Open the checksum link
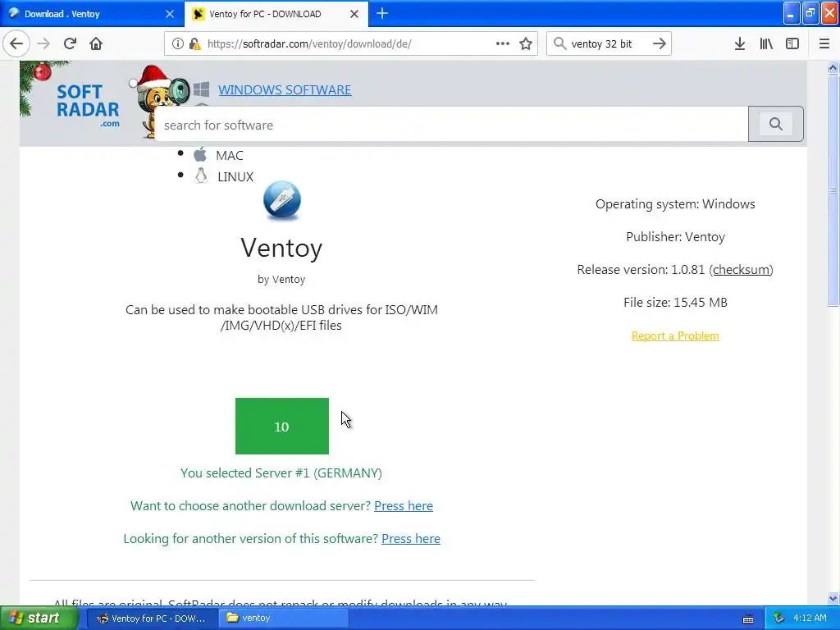This screenshot has height=630, width=840. point(742,269)
